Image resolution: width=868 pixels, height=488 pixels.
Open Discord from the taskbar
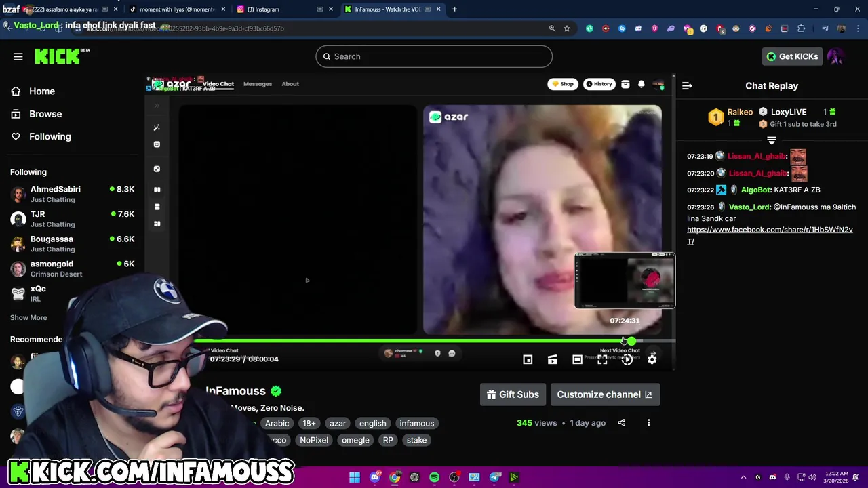(x=374, y=477)
